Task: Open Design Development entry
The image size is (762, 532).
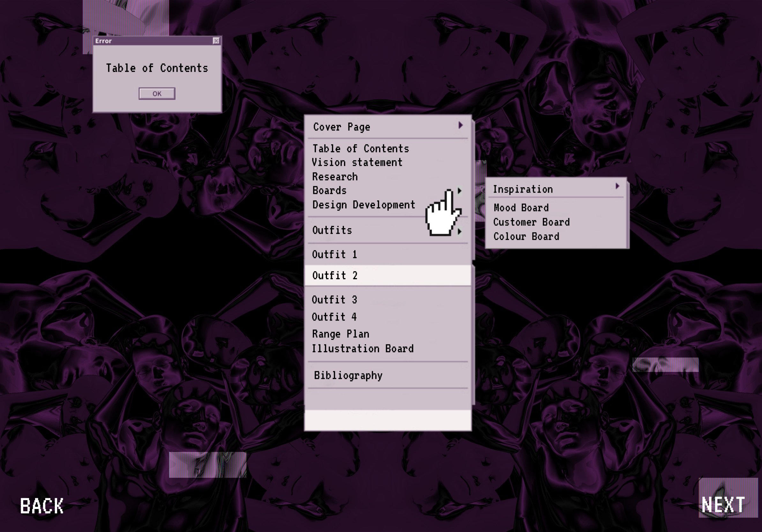Action: pyautogui.click(x=364, y=205)
